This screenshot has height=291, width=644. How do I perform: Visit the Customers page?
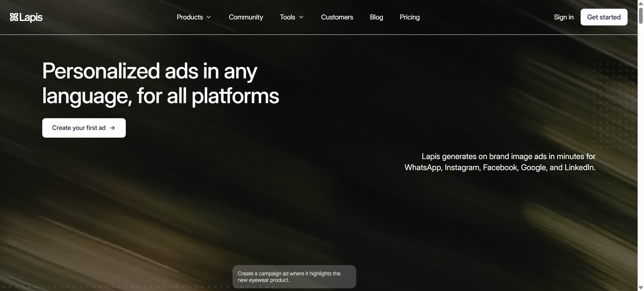click(337, 17)
